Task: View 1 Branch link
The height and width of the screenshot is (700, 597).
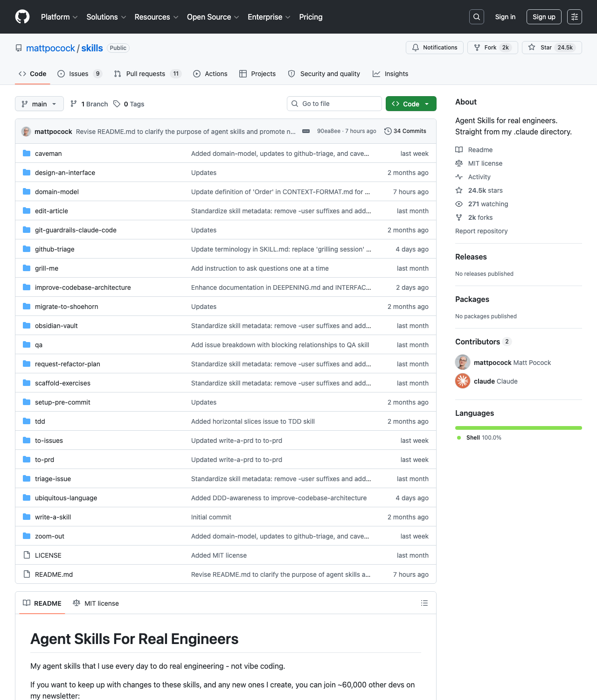Action: [89, 104]
